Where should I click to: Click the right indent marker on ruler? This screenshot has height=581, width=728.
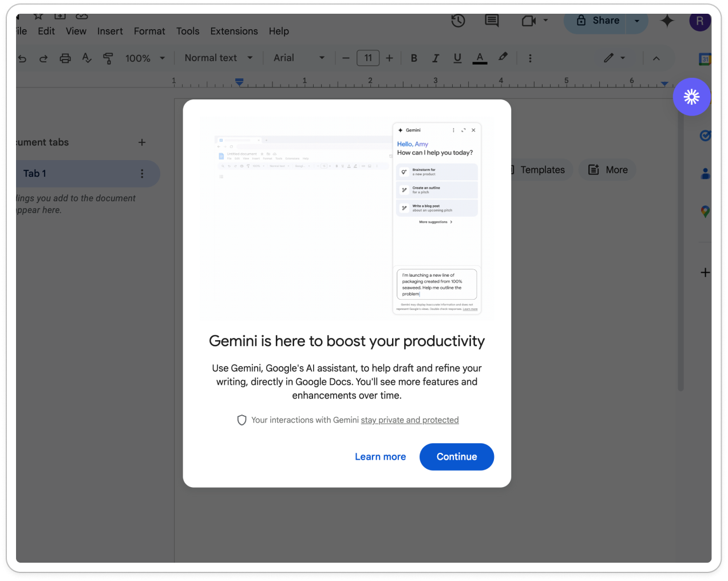(x=664, y=83)
